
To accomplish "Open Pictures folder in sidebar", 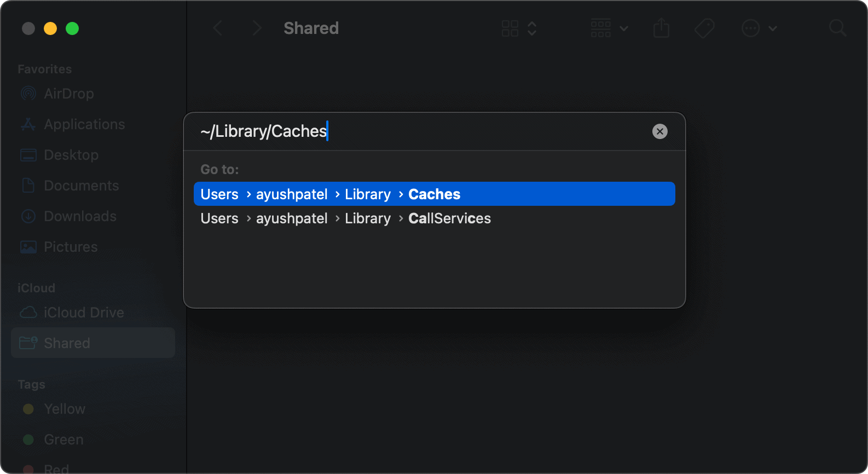I will coord(70,247).
